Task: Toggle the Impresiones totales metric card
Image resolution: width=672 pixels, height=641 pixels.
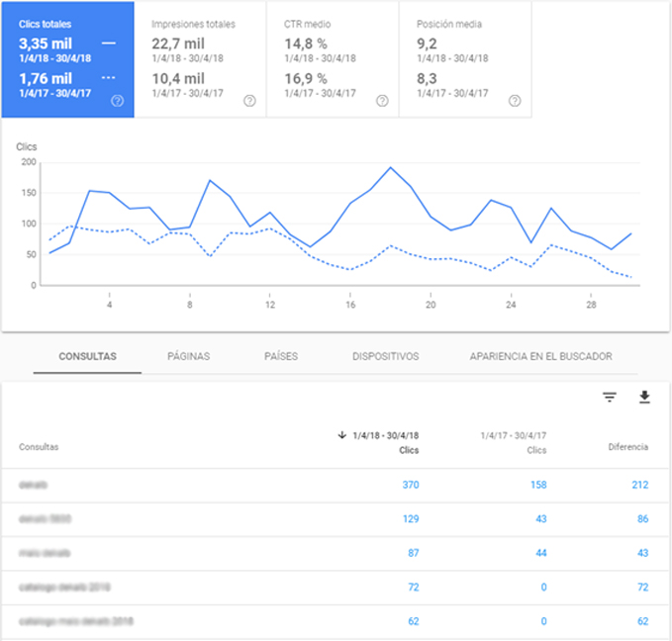Action: [200, 59]
